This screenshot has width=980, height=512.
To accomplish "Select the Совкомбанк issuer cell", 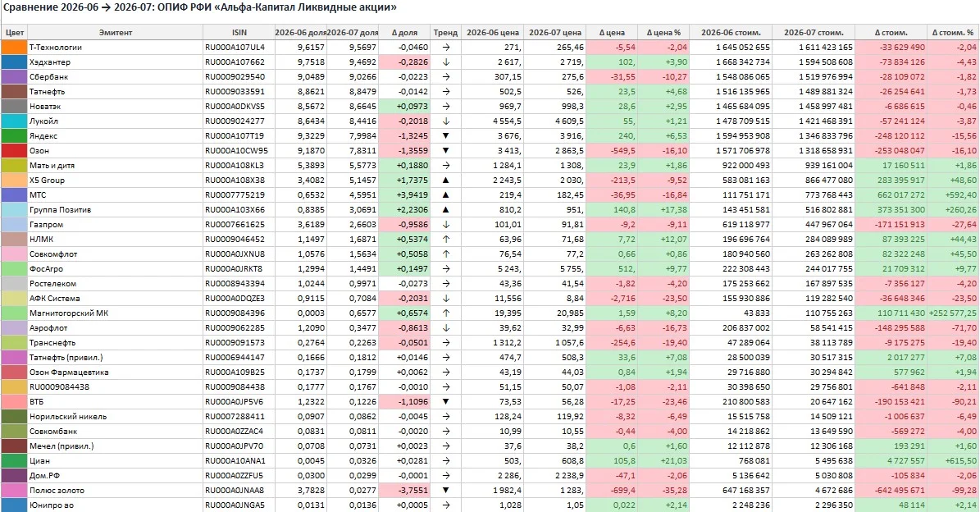I will [115, 432].
